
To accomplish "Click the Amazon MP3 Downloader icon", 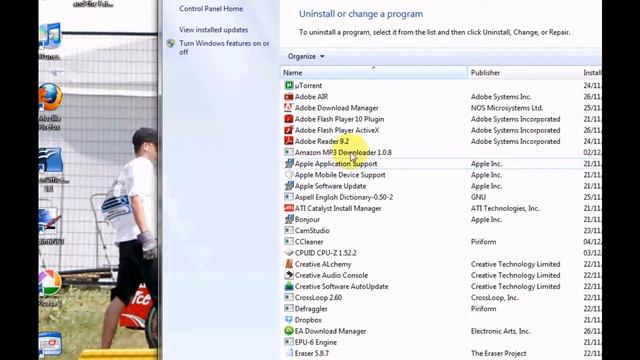I will 289,152.
